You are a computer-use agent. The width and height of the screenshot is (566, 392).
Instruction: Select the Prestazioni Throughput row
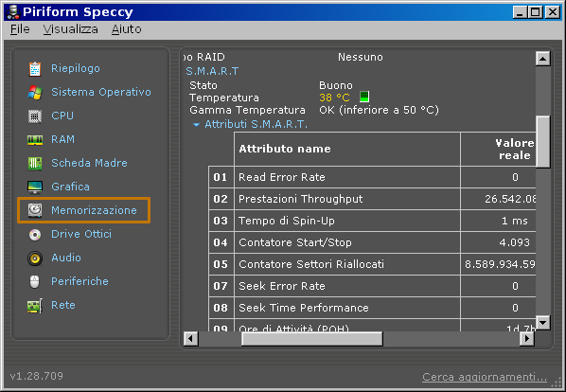[372, 199]
